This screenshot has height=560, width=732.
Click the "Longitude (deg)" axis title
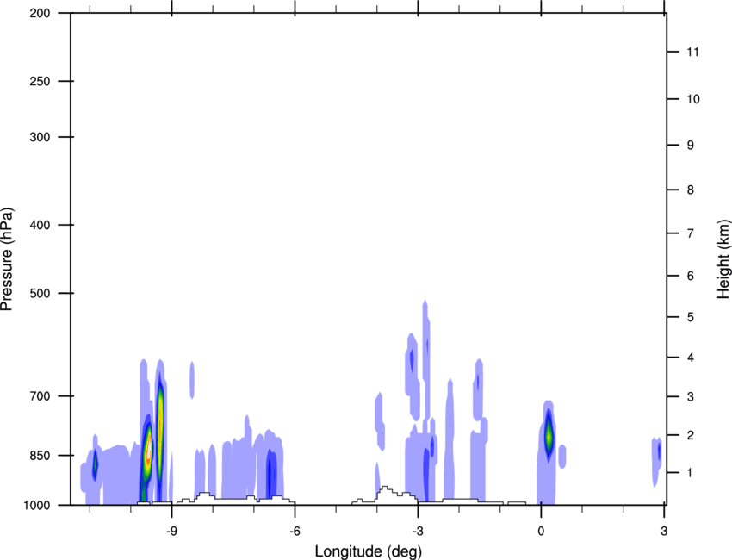pos(369,551)
